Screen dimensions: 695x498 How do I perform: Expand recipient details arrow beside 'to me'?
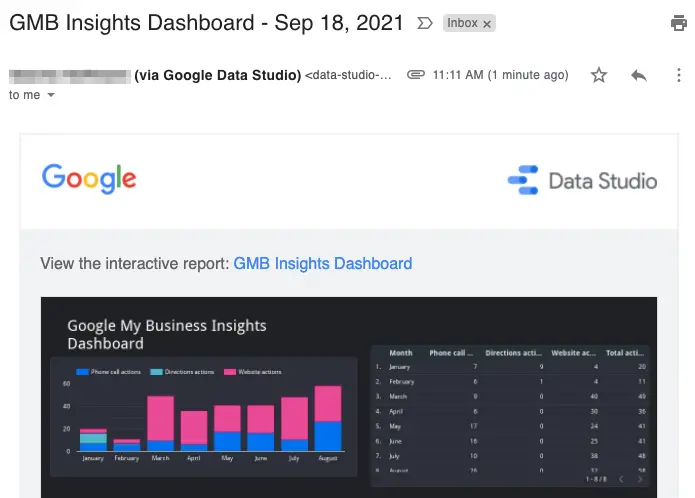[51, 95]
